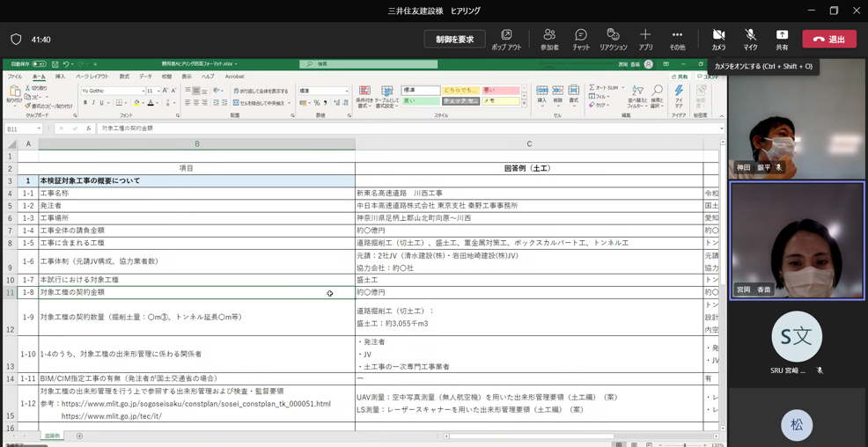Select cell 工事名称 in row 4

(196, 194)
